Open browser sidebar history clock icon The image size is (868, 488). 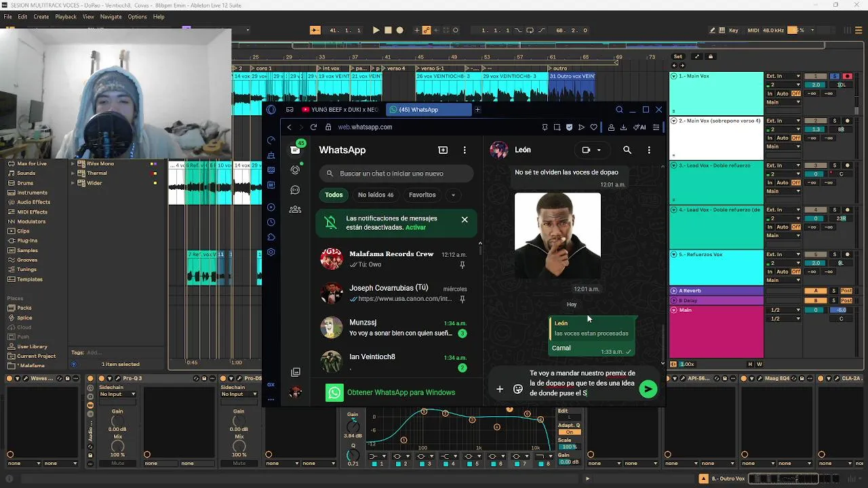click(x=271, y=222)
